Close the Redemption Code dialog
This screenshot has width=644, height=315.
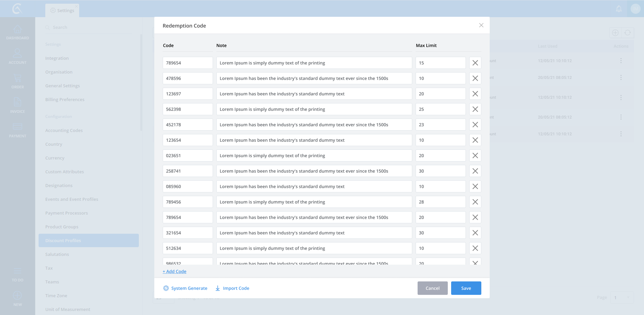point(481,26)
